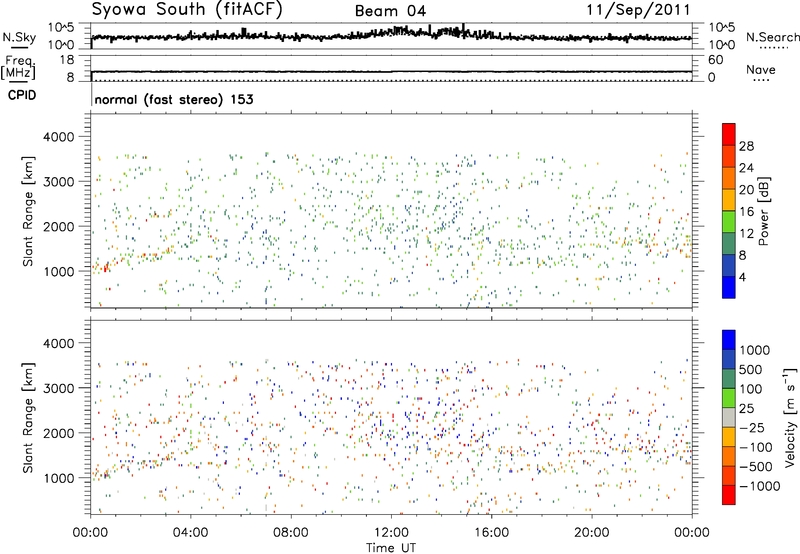Click the Time UT axis title
This screenshot has height=554, width=800.
pyautogui.click(x=391, y=548)
